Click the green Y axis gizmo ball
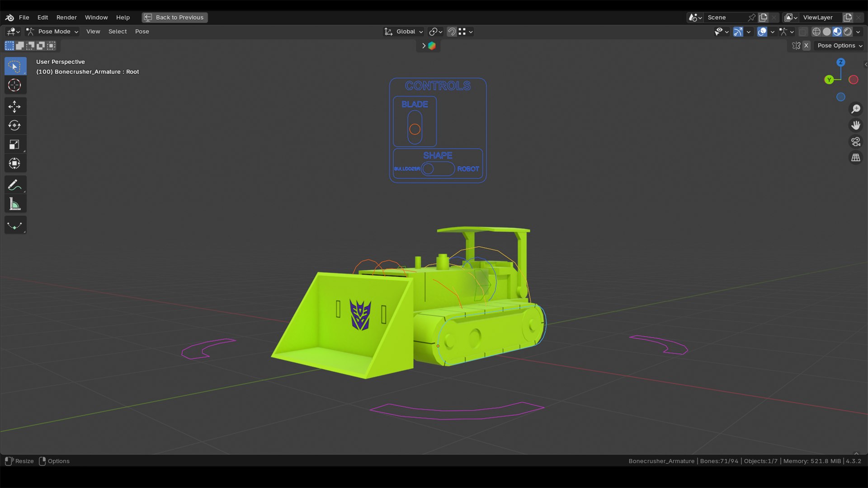The width and height of the screenshot is (868, 488). 829,80
